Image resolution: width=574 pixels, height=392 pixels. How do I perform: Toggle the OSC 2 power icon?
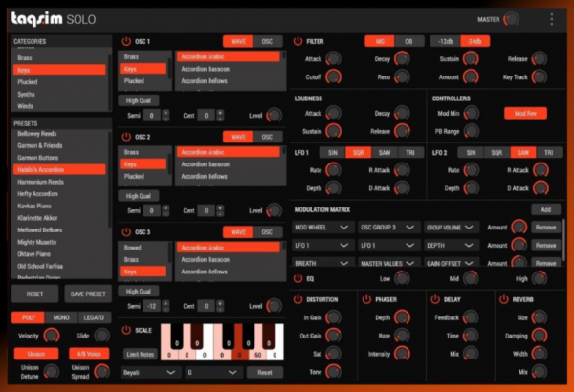[x=126, y=137]
